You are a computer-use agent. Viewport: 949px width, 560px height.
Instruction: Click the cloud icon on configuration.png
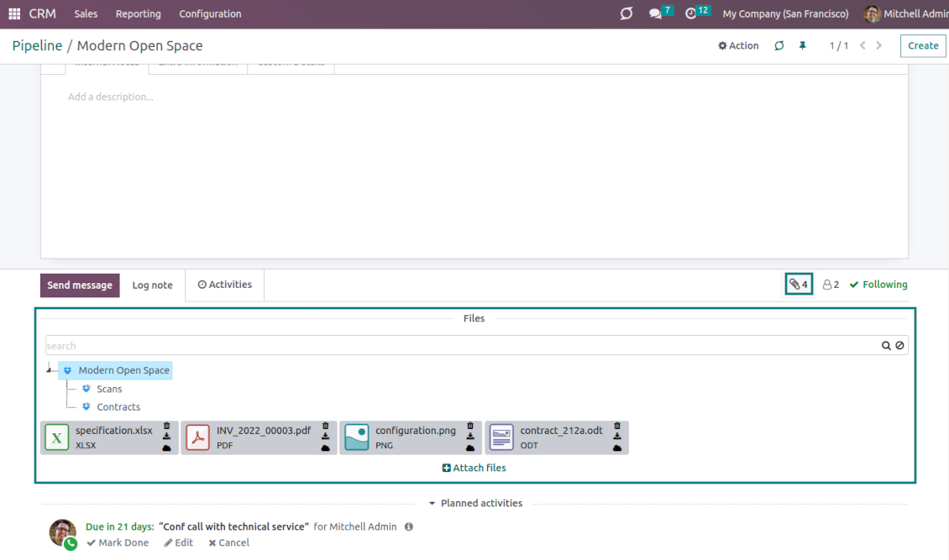(470, 447)
